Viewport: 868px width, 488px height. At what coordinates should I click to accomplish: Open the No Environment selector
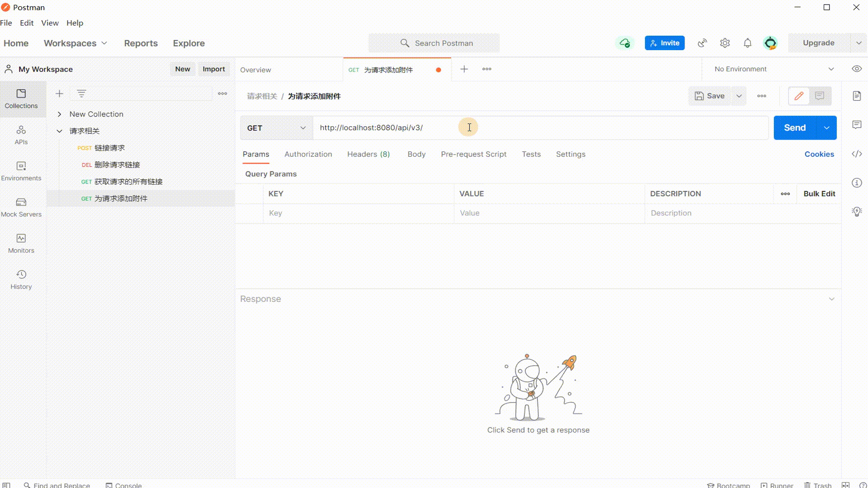pos(774,69)
